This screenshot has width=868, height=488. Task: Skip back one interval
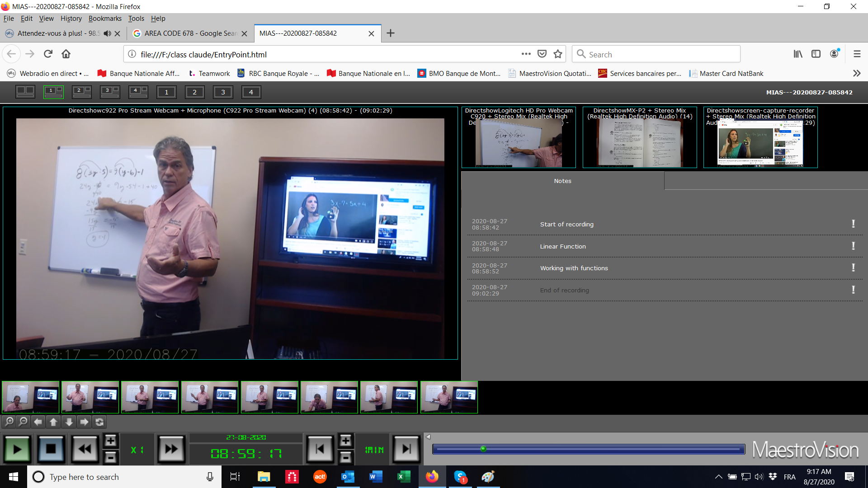pos(320,449)
